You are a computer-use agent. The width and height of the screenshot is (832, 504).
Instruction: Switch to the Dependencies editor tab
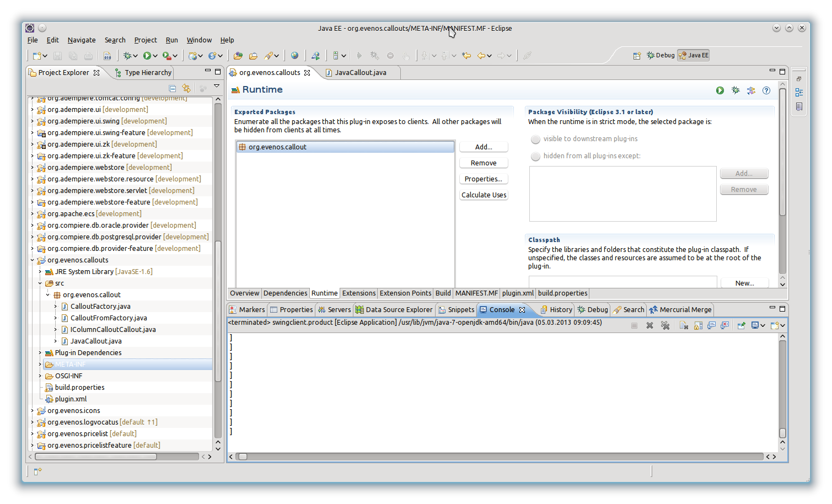pyautogui.click(x=285, y=293)
